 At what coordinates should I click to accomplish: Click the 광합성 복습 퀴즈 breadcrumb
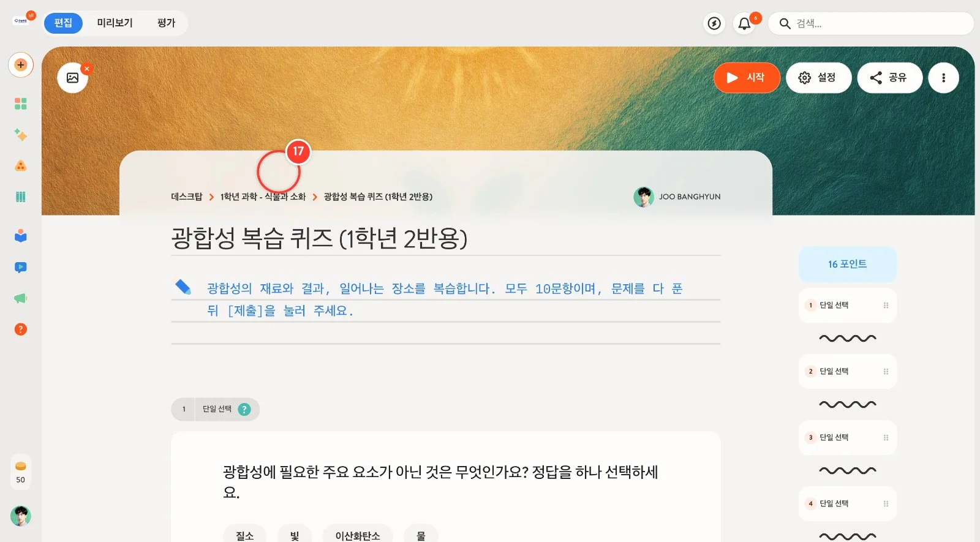coord(378,197)
